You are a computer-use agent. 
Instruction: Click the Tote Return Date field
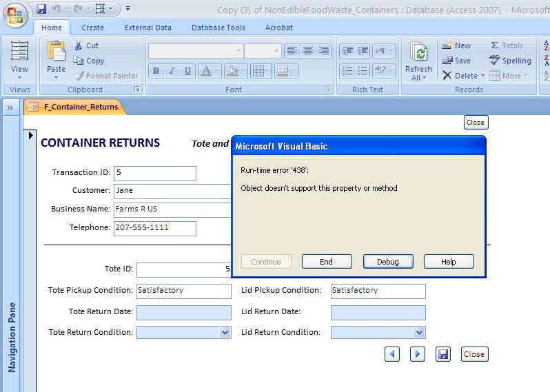point(184,313)
